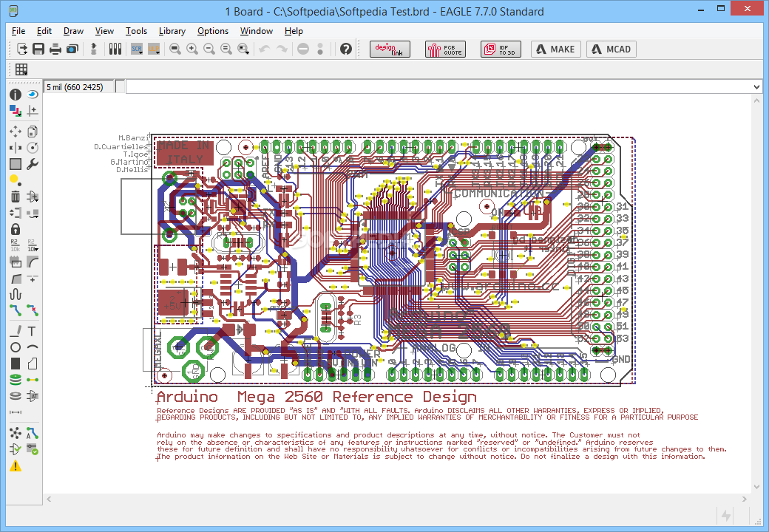Image resolution: width=769 pixels, height=532 pixels.
Task: Run the DRC check tool
Action: coord(33,449)
